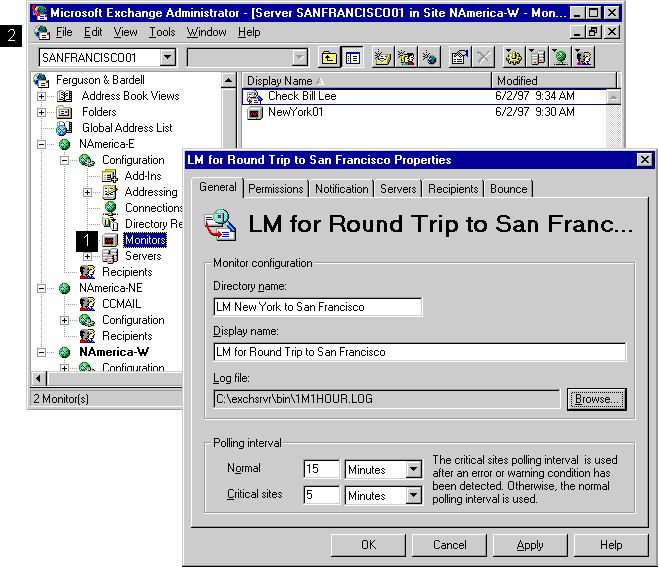Screen dimensions: 658x567
Task: Click the Add-Ins icon in the tree
Action: coord(110,176)
